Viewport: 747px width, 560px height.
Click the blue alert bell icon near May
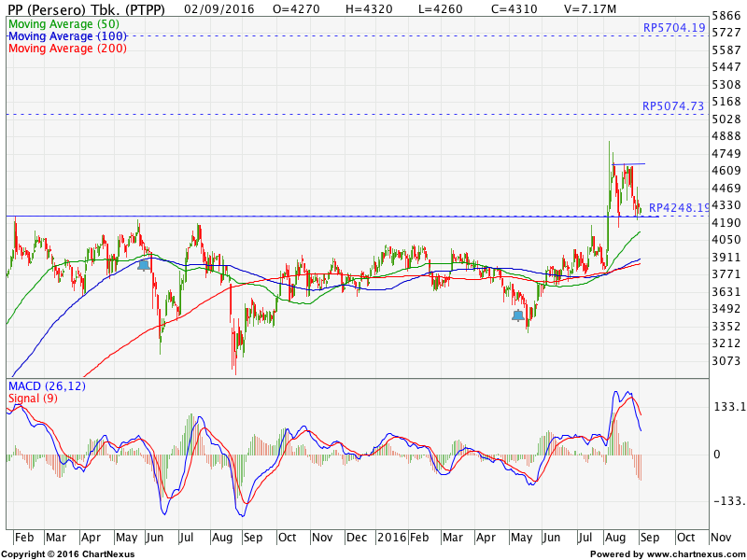tap(142, 264)
